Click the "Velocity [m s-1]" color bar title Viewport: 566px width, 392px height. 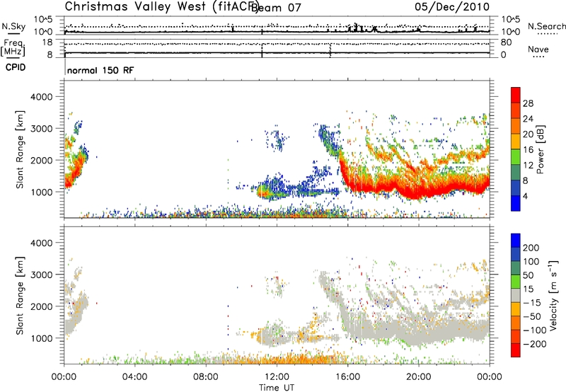tap(553, 295)
